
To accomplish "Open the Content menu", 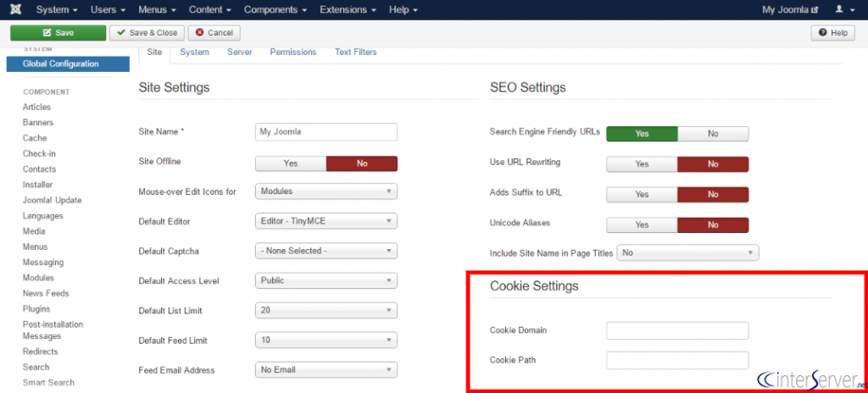I will pos(210,9).
